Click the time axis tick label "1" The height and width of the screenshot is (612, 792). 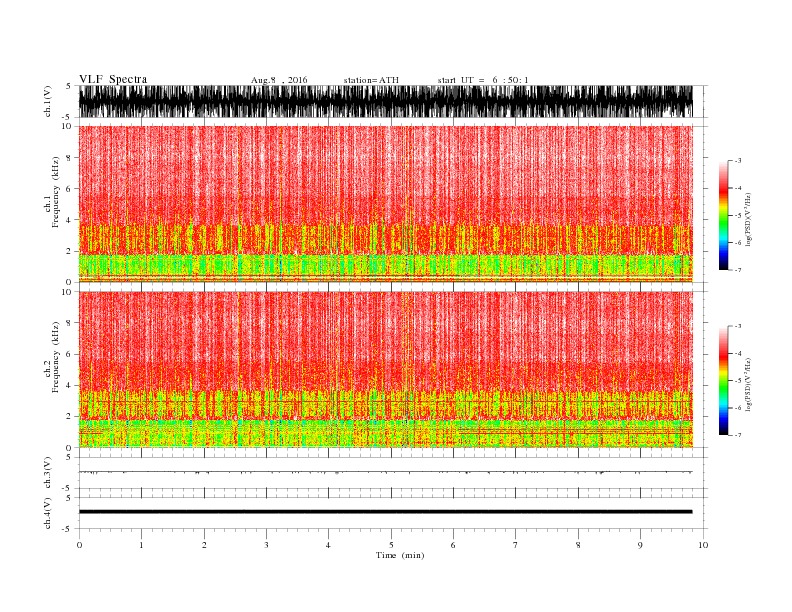point(141,545)
